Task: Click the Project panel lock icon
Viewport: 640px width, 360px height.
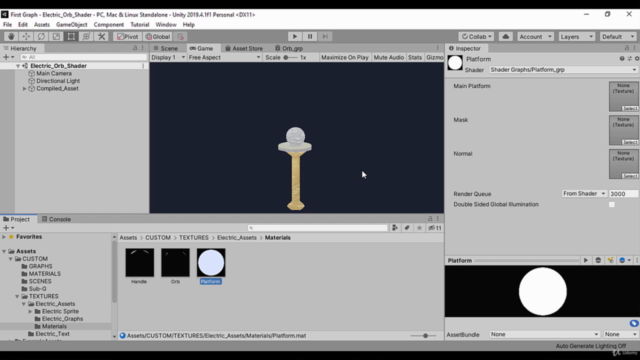Action: point(430,219)
